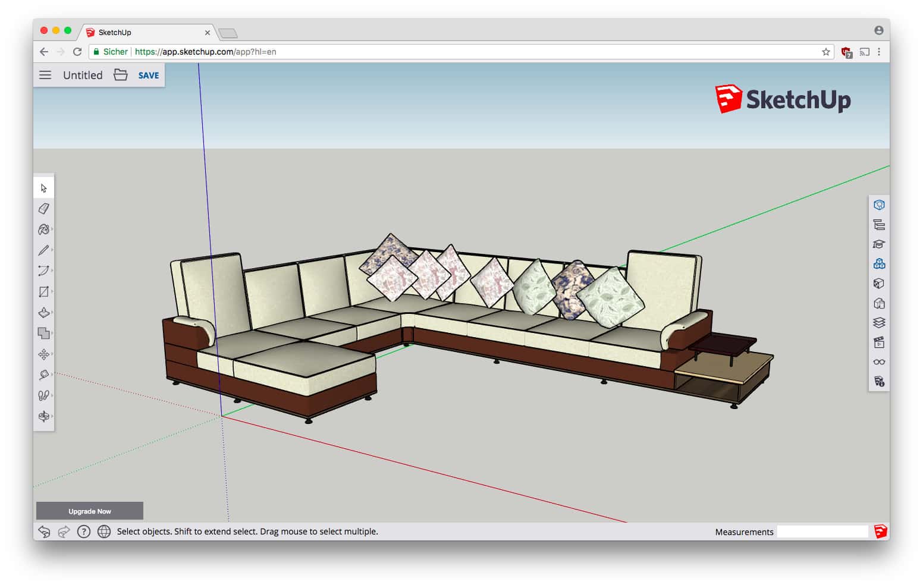Viewport: 923px width, 588px height.
Task: Undo the last action
Action: (x=43, y=531)
